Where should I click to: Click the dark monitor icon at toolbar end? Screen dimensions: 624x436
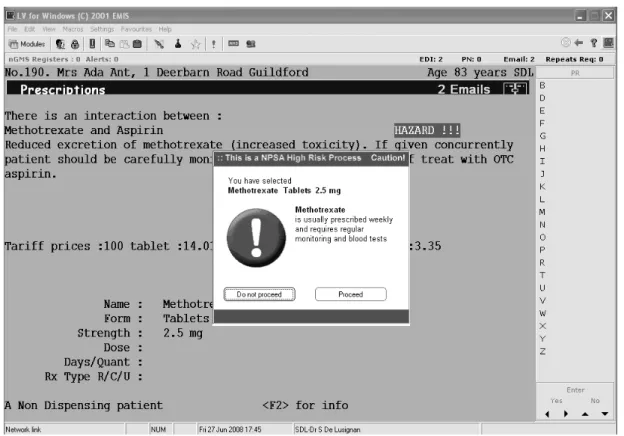608,43
